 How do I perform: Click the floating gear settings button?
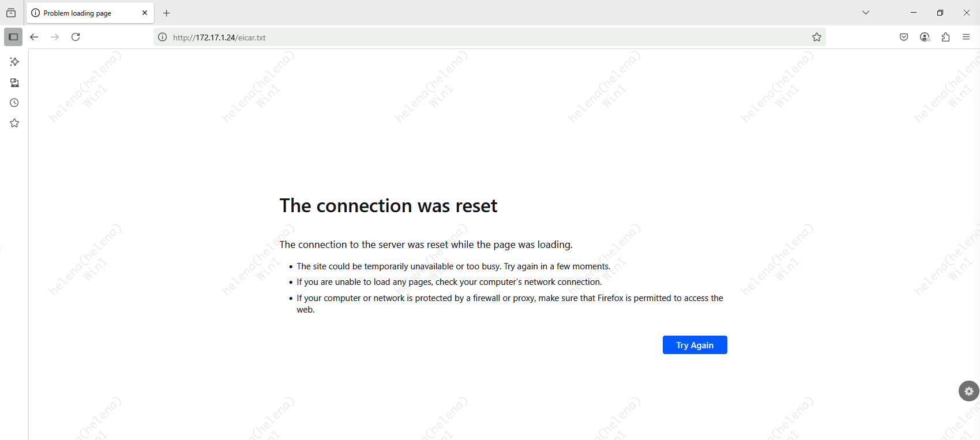(968, 391)
